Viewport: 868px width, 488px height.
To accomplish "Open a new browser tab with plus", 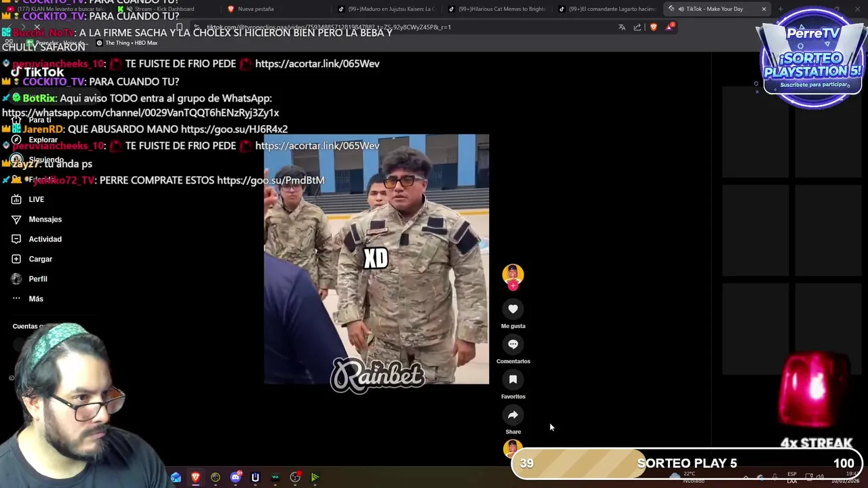I will click(781, 9).
